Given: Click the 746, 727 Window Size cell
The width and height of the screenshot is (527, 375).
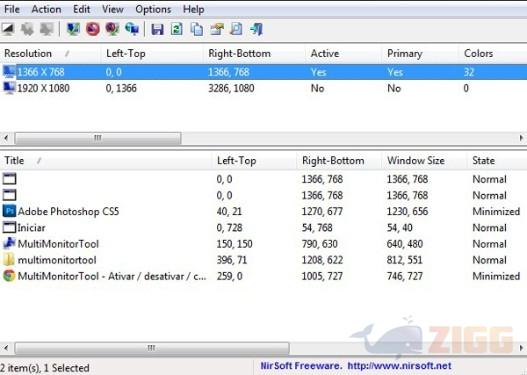Looking at the screenshot, I should click(x=405, y=276).
